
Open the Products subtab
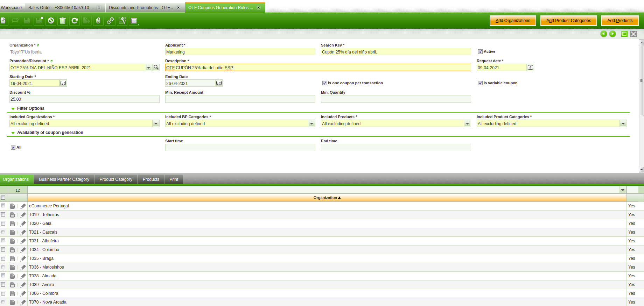pyautogui.click(x=151, y=179)
